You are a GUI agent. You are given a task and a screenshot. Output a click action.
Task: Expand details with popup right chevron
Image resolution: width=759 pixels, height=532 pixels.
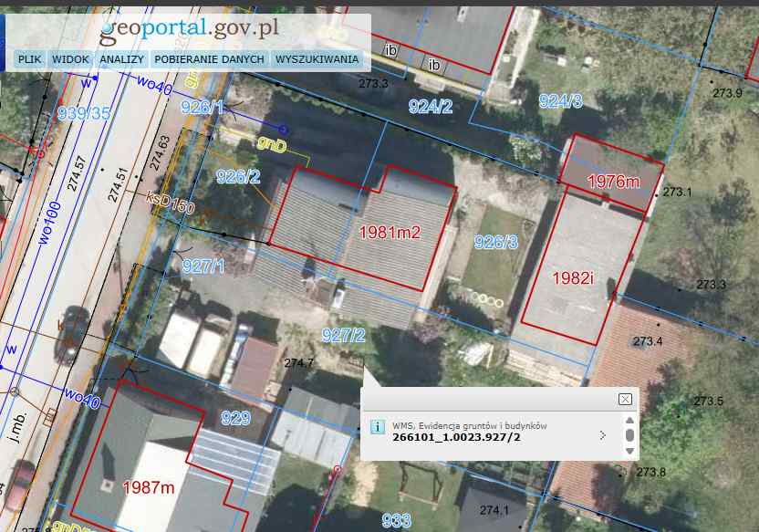click(602, 435)
